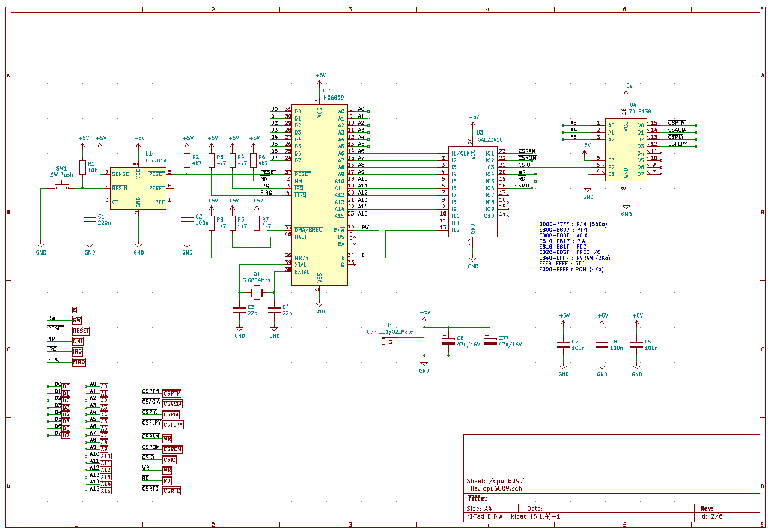Select capacitor C4 22p

click(x=274, y=310)
